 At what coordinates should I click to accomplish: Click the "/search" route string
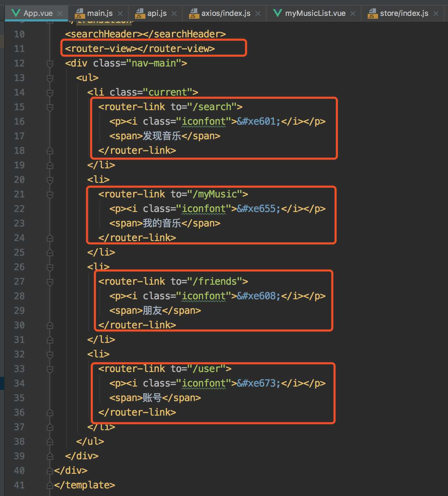212,107
